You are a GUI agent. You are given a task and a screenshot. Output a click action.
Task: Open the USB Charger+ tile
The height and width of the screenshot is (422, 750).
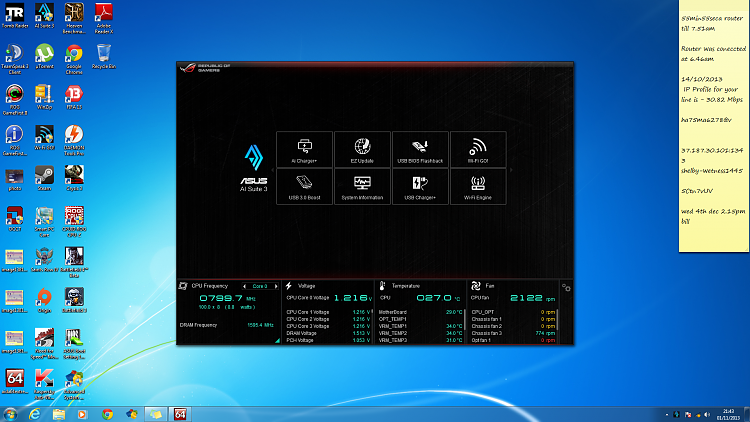(x=420, y=186)
